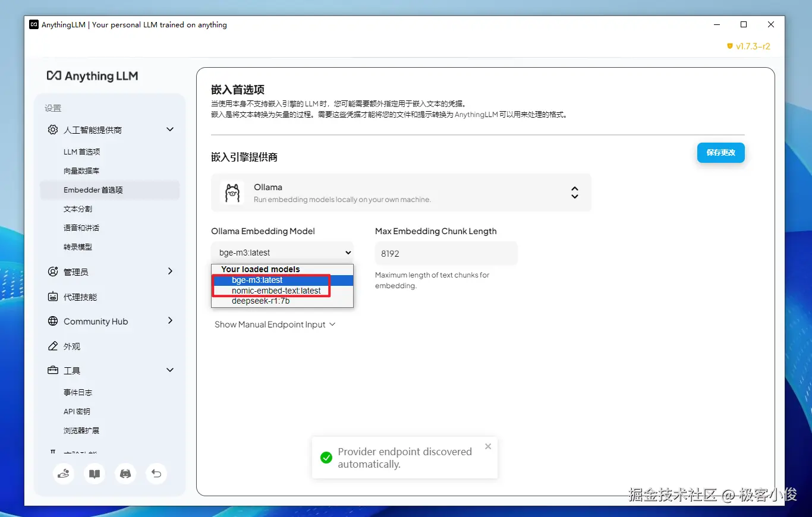Click the v1.7.3-r2 version shield badge
Screen dimensions: 812x517
[748, 46]
